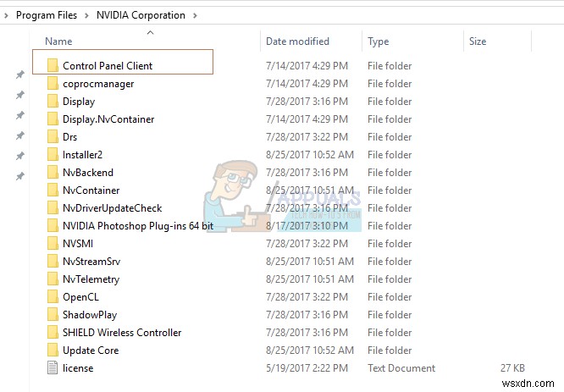Click the File folder type in OpenCL row

coord(390,297)
